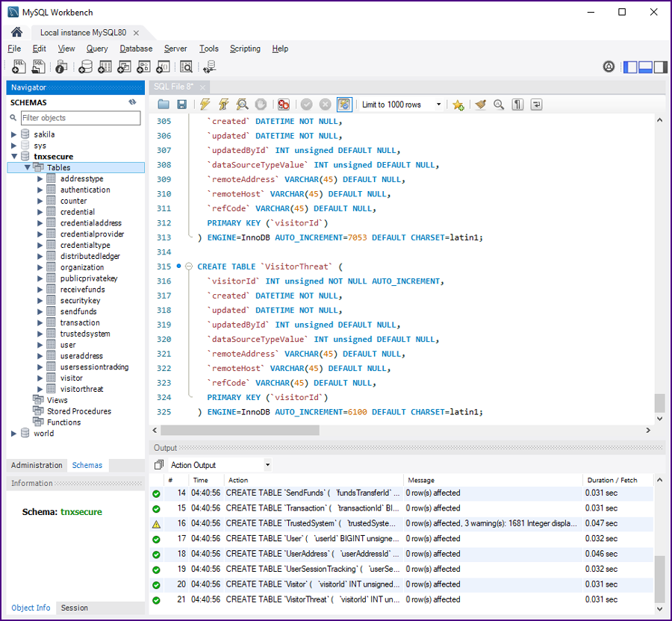Screen dimensions: 672x621
Task: Create new schema icon in main toolbar
Action: [x=85, y=67]
